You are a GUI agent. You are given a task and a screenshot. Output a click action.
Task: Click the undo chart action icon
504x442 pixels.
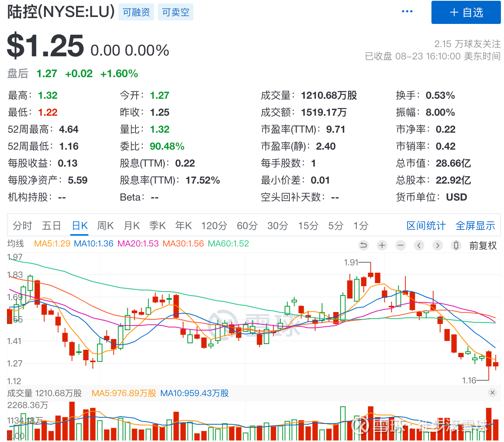pyautogui.click(x=363, y=245)
